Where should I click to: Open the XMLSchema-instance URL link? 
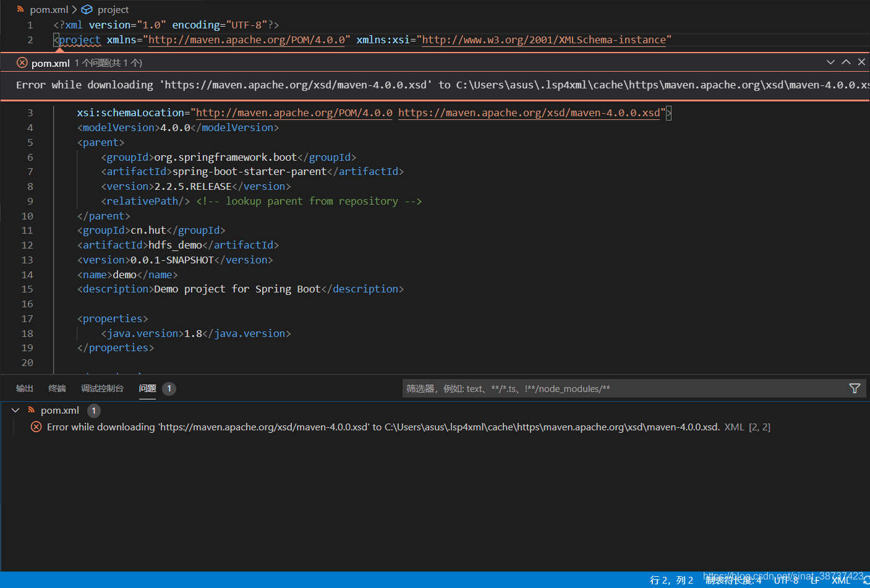544,40
